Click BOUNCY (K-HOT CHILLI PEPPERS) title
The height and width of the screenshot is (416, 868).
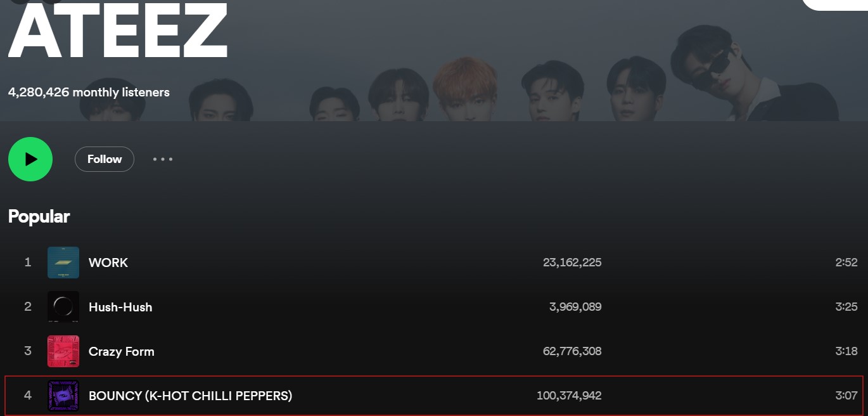(190, 396)
